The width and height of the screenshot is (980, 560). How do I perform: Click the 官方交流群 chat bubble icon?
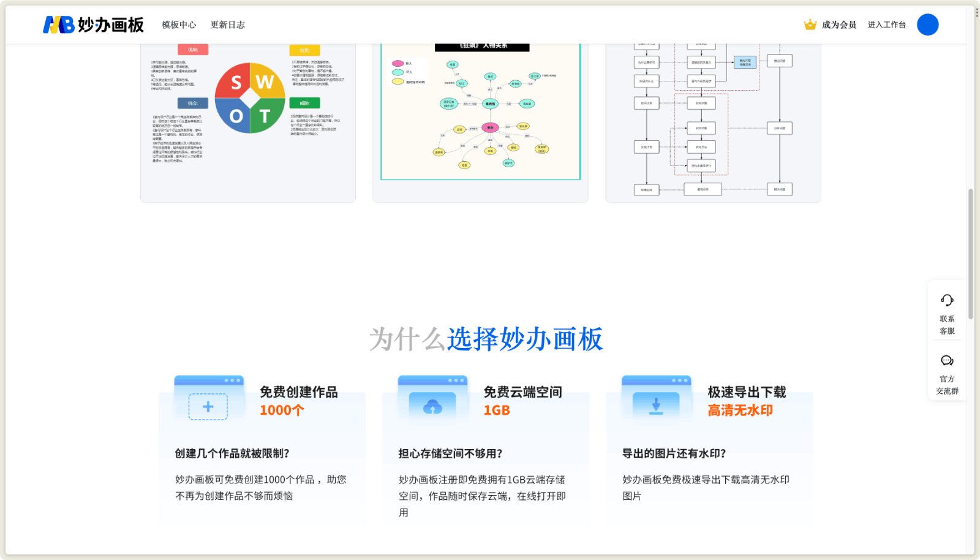947,360
